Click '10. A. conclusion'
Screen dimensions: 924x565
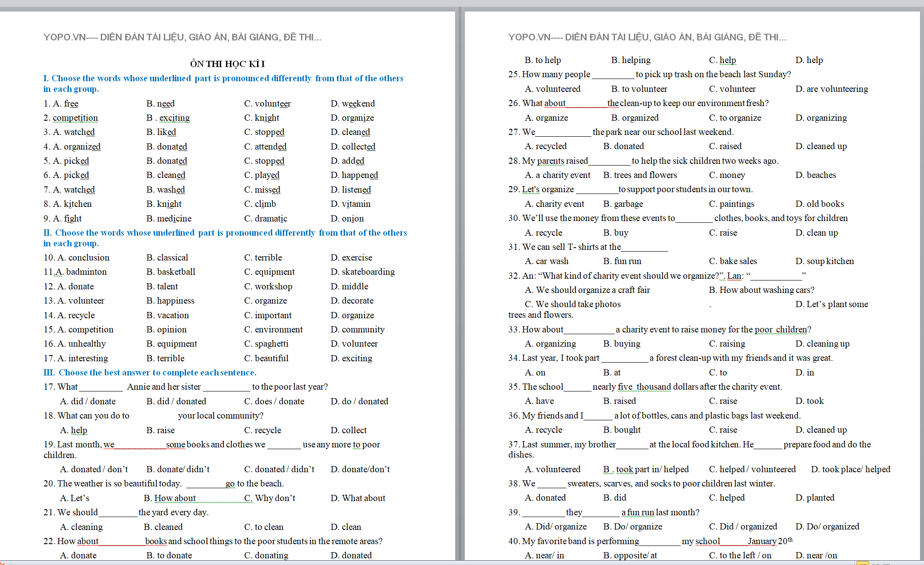click(x=76, y=257)
